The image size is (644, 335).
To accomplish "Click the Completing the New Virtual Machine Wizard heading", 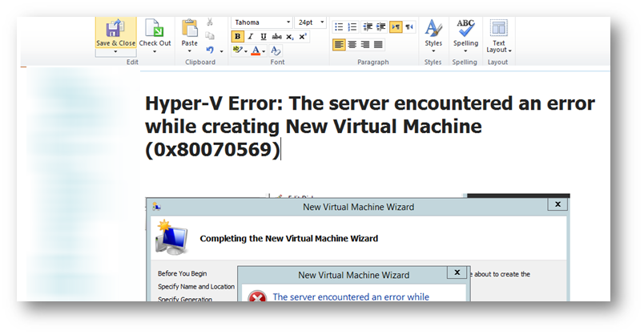I will click(288, 238).
